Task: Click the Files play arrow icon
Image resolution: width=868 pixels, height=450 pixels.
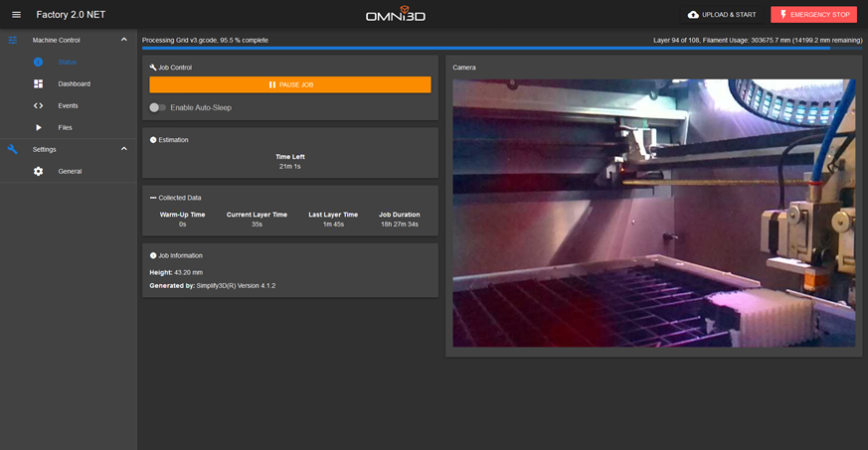Action: coord(38,128)
